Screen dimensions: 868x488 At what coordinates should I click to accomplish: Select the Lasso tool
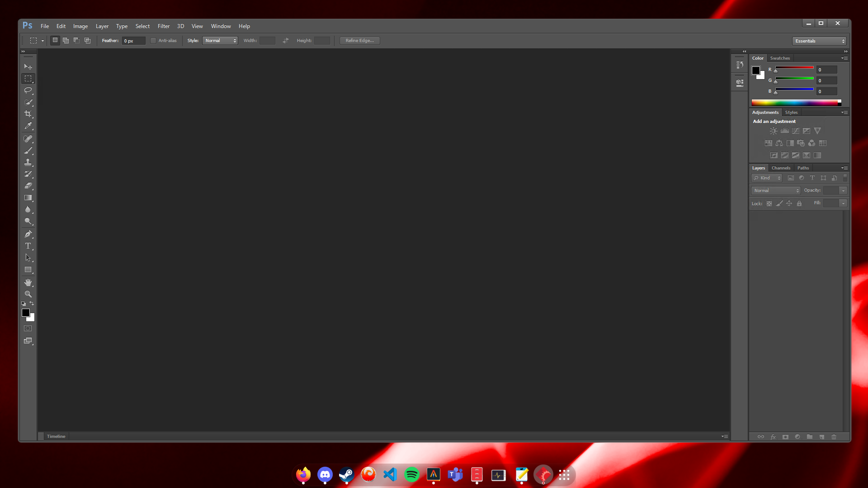point(28,90)
